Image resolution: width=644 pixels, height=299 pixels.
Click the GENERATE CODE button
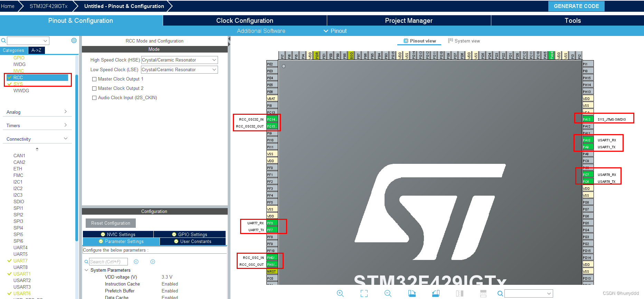pyautogui.click(x=576, y=6)
